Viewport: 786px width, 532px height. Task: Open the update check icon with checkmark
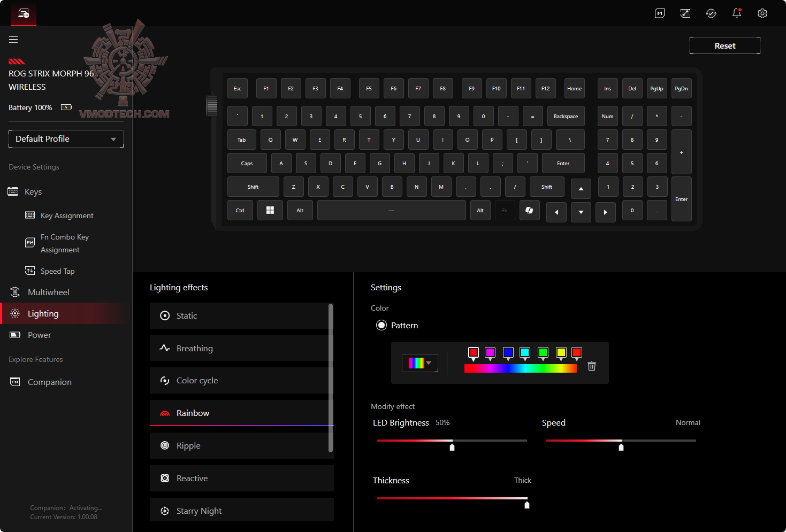click(x=711, y=13)
